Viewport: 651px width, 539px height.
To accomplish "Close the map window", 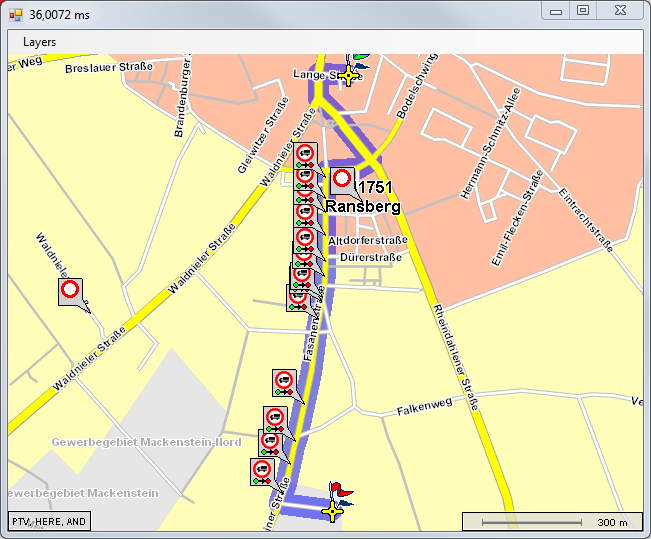I will point(620,10).
